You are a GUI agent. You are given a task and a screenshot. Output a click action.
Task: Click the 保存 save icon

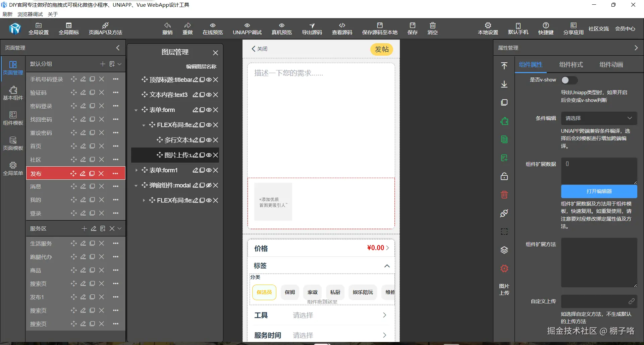[x=413, y=29]
